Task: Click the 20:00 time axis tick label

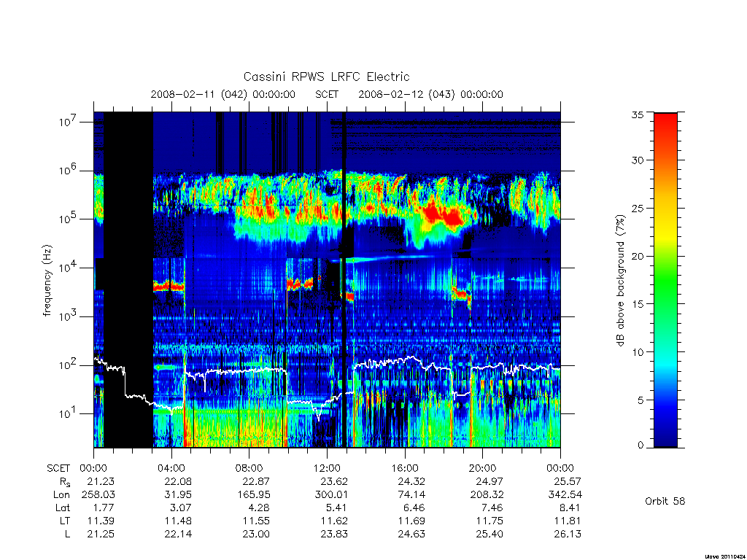Action: click(483, 469)
